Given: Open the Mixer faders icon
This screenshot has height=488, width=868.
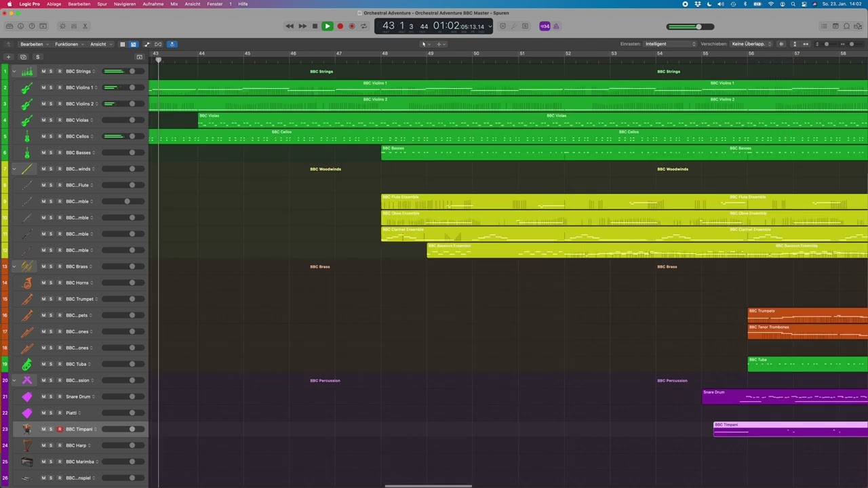Looking at the screenshot, I should tap(74, 26).
